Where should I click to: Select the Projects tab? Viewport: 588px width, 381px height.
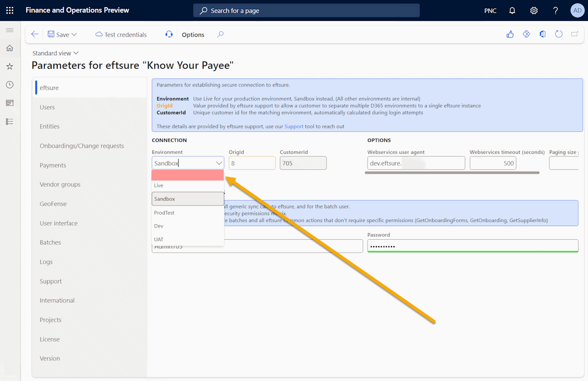coord(90,320)
